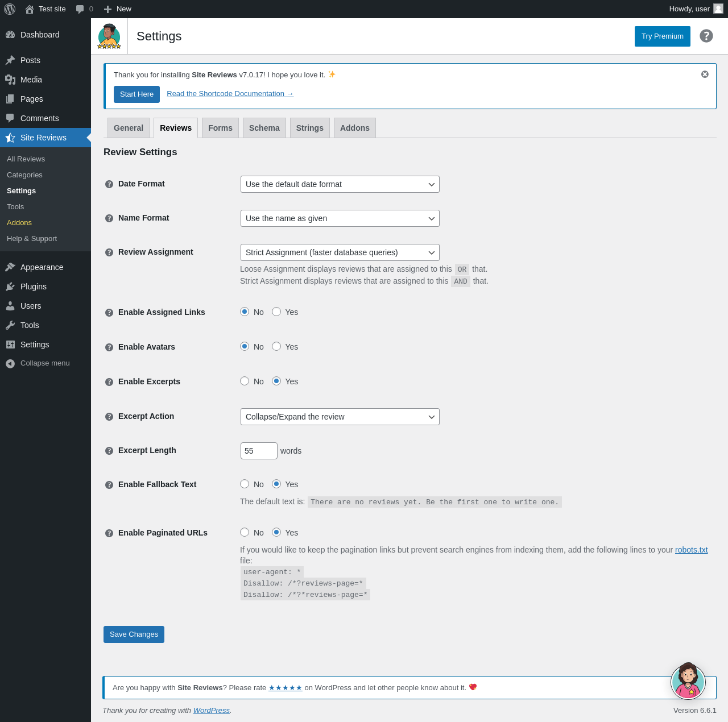The height and width of the screenshot is (722, 728).
Task: Show help for Enable Excerpts
Action: click(109, 382)
